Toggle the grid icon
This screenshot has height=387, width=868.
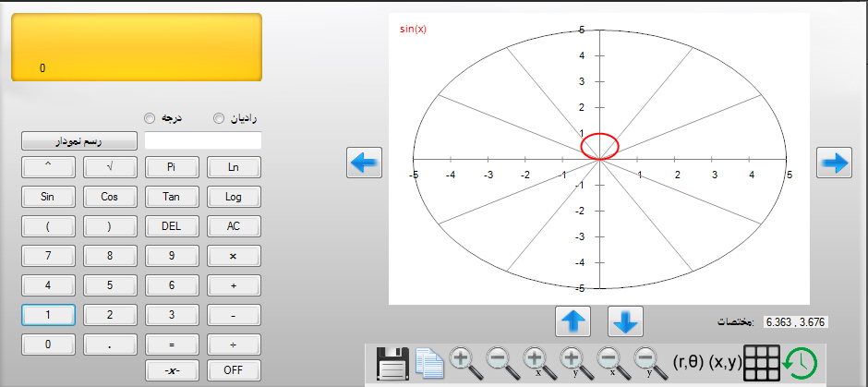[762, 363]
